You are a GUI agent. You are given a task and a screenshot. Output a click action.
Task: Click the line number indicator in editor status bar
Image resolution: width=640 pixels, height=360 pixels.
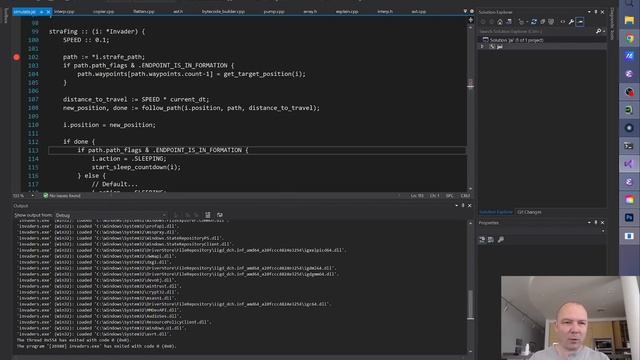(x=417, y=196)
